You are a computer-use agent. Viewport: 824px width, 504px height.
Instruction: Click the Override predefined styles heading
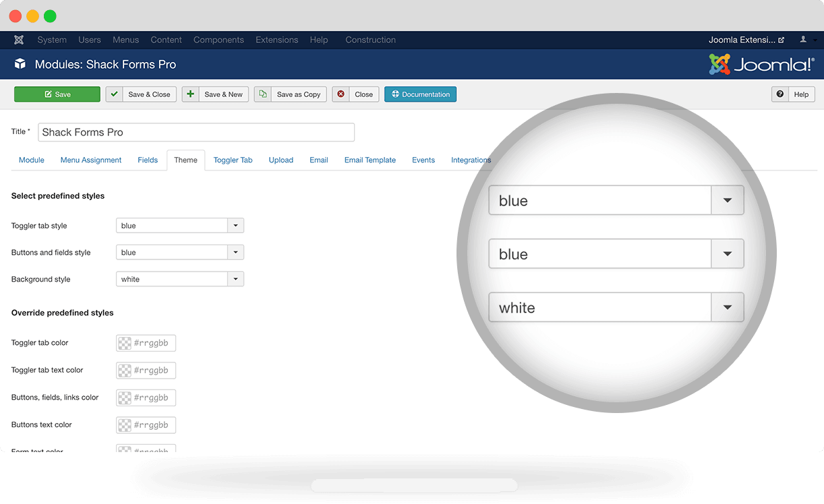[x=63, y=313]
